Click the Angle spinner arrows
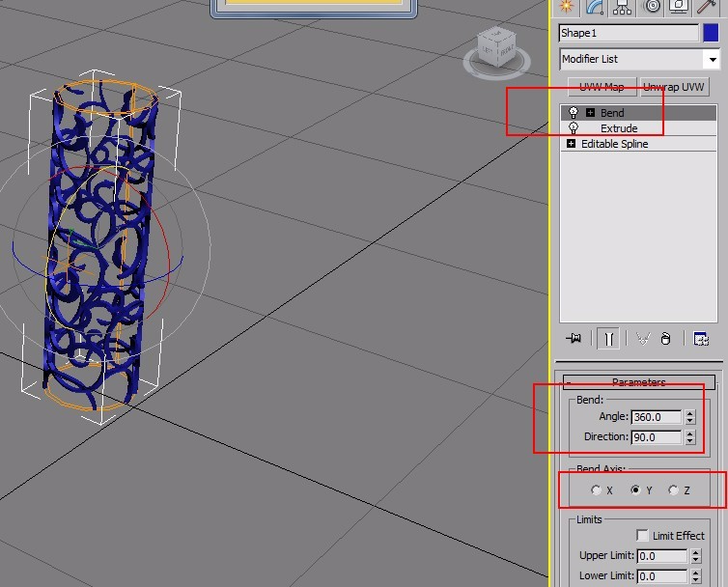 (x=690, y=417)
